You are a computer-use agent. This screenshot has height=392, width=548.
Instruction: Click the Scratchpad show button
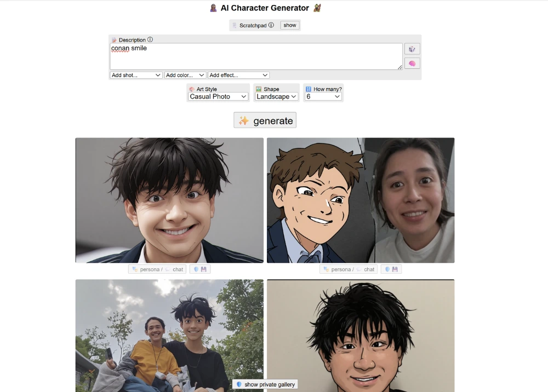coord(290,25)
